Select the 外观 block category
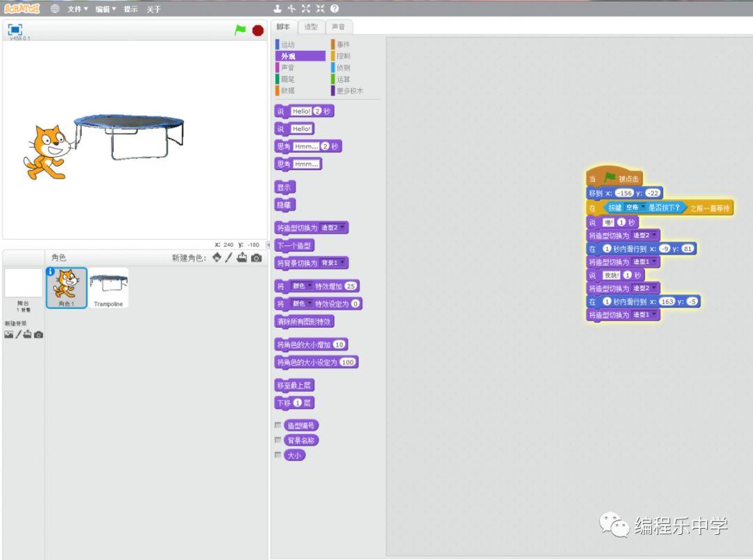Screen dimensions: 753x560 click(x=300, y=56)
